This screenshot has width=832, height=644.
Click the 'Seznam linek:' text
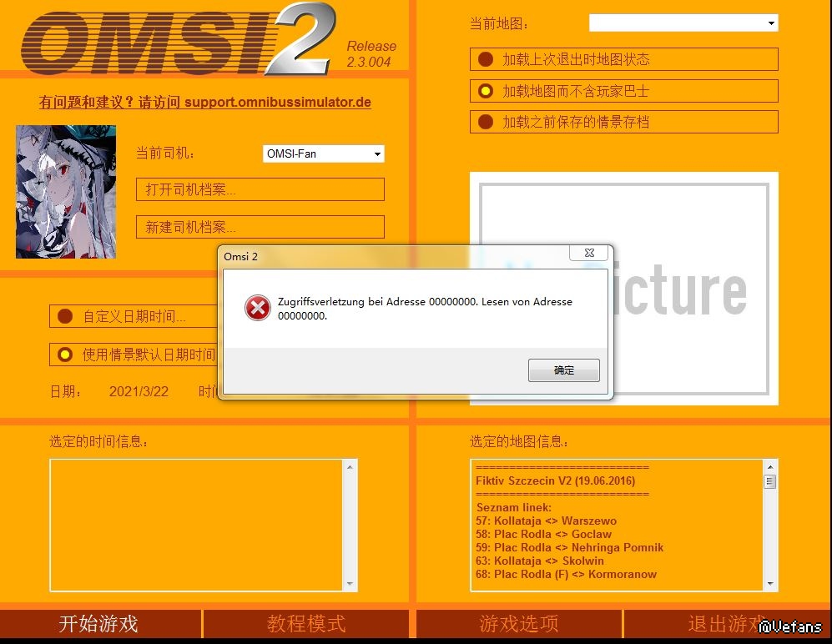(513, 507)
